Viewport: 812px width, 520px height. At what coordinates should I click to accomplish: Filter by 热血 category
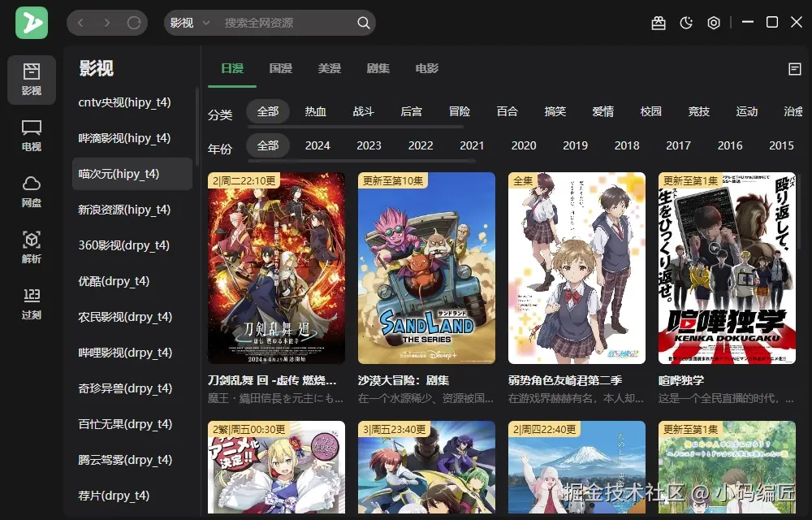[315, 111]
